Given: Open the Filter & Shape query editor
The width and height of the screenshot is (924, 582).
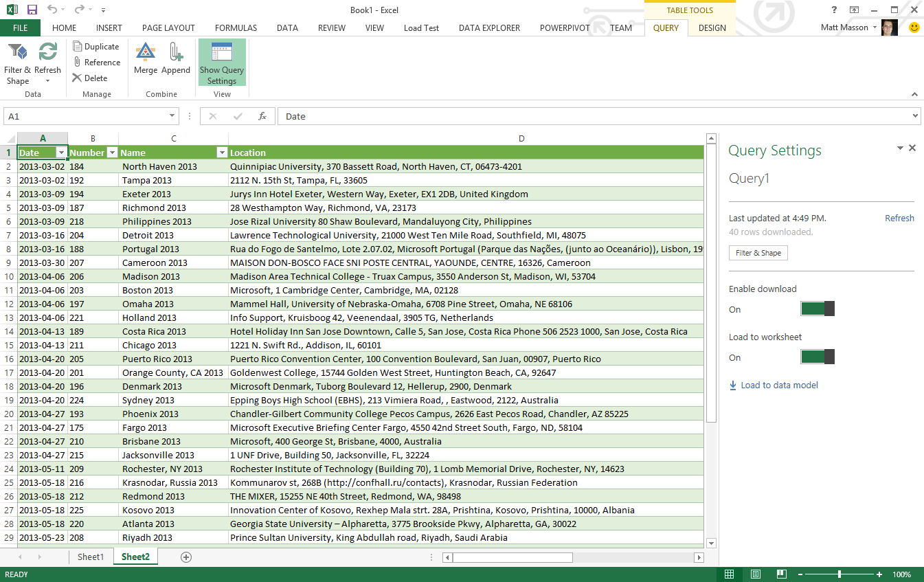Looking at the screenshot, I should (17, 63).
